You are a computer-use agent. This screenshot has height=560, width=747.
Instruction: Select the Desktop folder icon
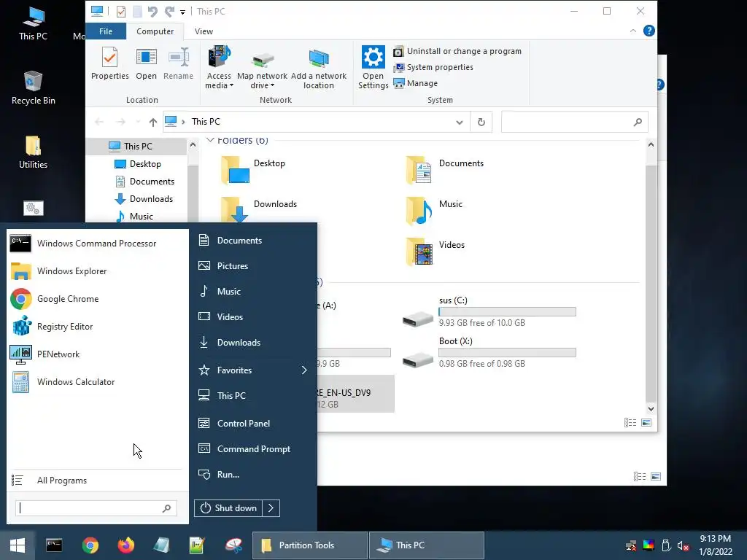(x=235, y=171)
